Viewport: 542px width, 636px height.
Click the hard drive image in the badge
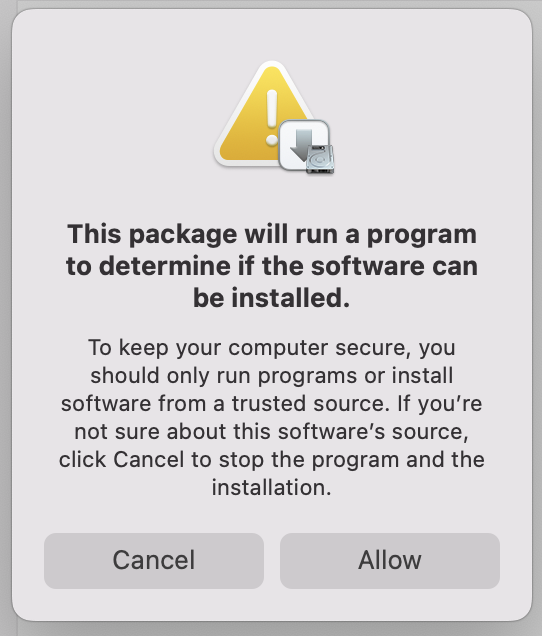tap(320, 159)
